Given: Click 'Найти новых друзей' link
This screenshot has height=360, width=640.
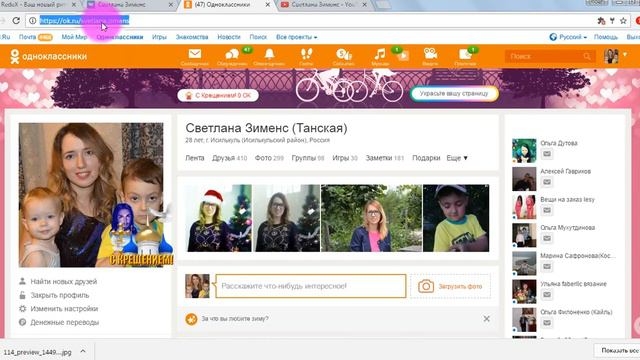Looking at the screenshot, I should pyautogui.click(x=64, y=282).
